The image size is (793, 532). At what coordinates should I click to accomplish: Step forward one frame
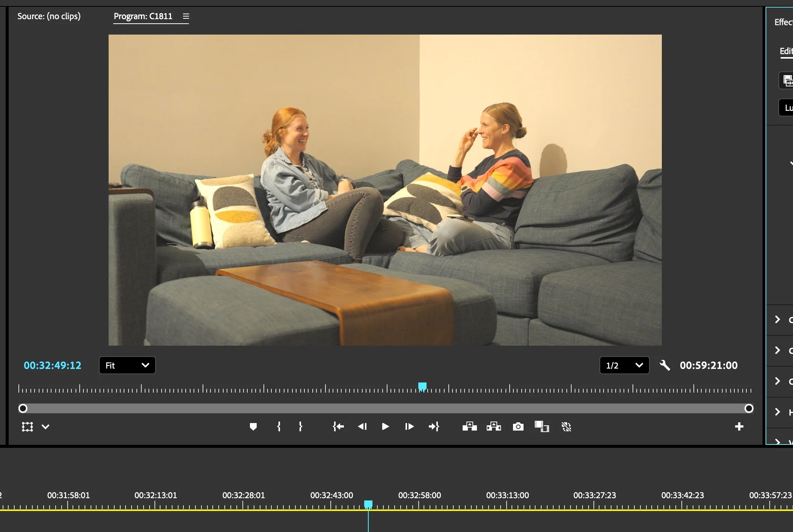point(409,426)
